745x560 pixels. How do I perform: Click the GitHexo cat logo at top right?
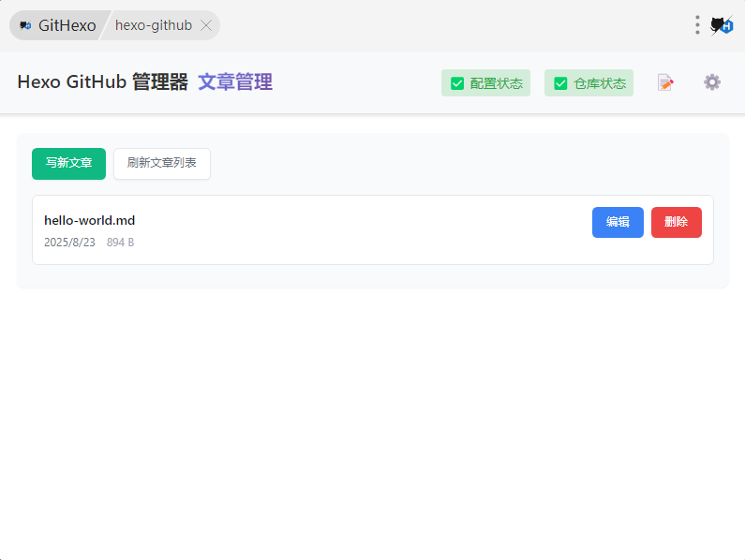tap(722, 25)
